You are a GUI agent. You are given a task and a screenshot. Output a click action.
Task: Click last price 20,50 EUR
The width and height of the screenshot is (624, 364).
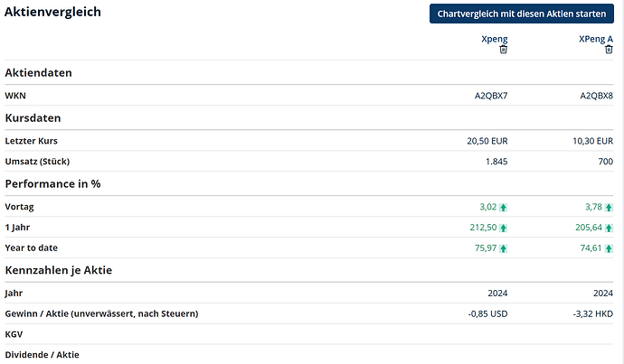click(487, 141)
